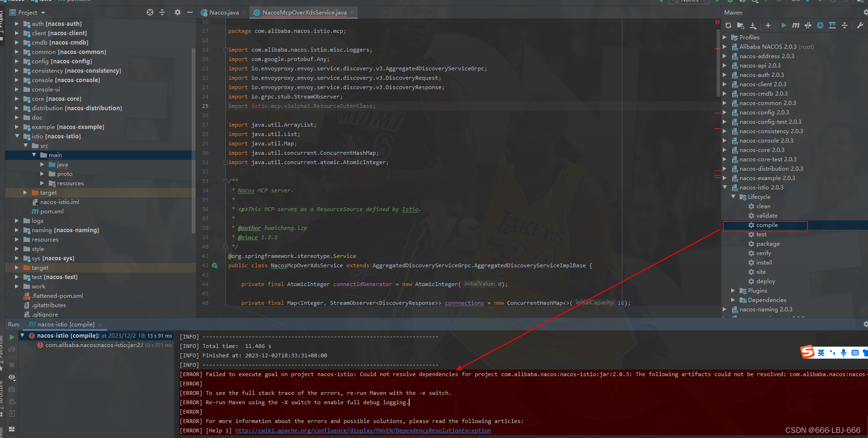Locate current file in Project tree
Image resolution: width=868 pixels, height=438 pixels.
click(150, 12)
